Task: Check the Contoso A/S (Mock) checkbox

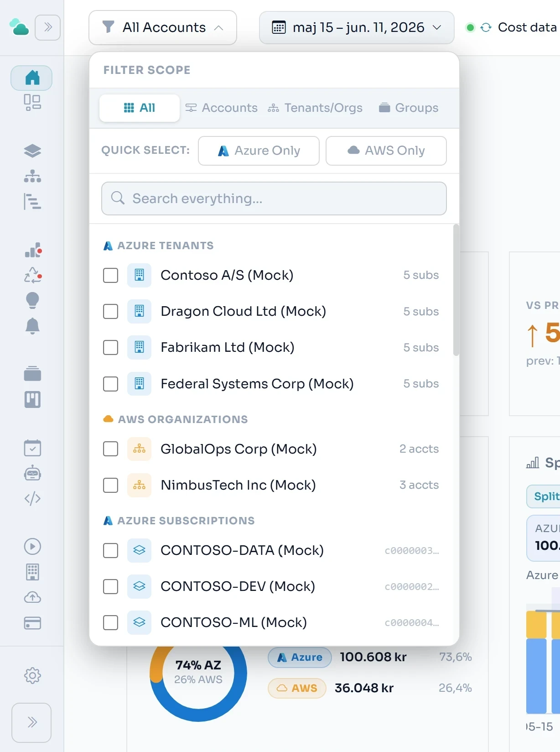Action: [x=110, y=275]
